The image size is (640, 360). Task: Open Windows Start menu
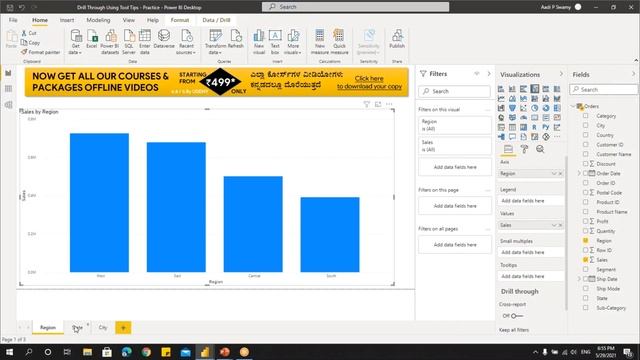pyautogui.click(x=9, y=352)
